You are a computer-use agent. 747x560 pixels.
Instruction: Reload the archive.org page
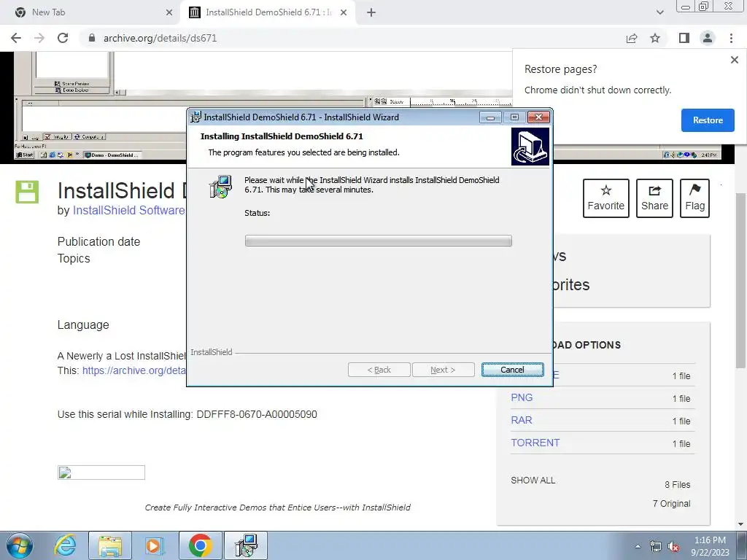63,38
